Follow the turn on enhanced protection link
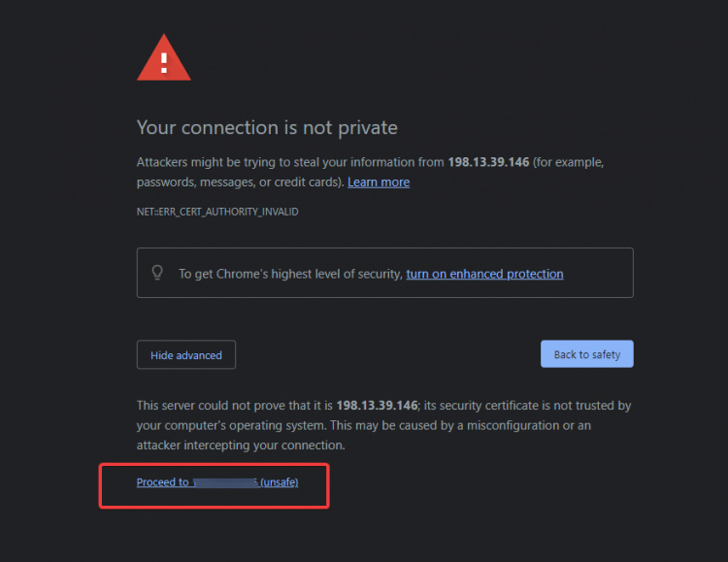This screenshot has height=562, width=728. pyautogui.click(x=484, y=275)
